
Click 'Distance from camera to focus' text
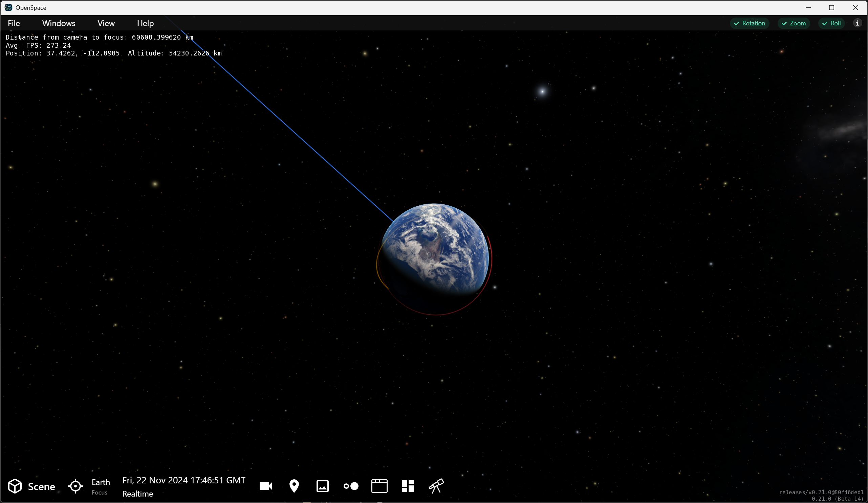(66, 37)
